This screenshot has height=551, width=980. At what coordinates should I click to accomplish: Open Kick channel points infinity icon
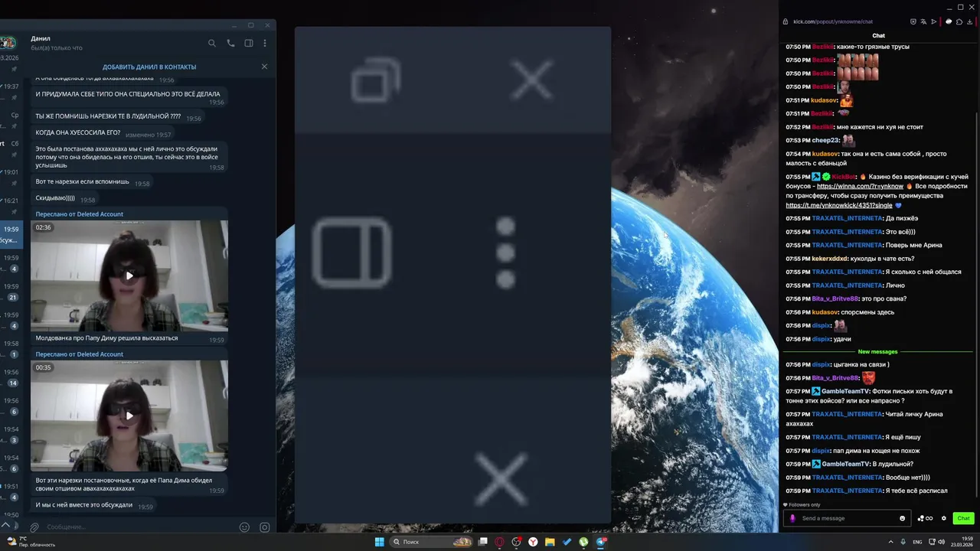926,518
